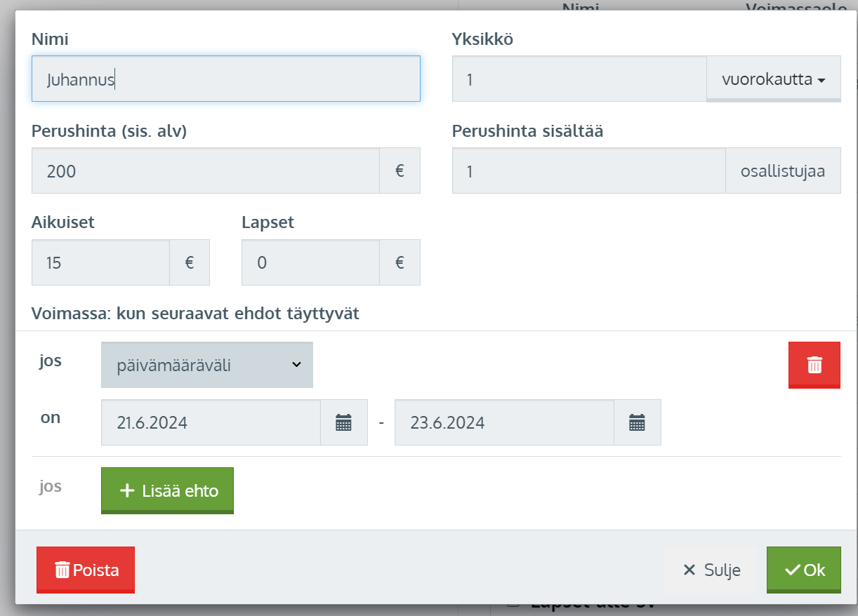Click the end date field 23.6.2024
Image resolution: width=858 pixels, height=616 pixels.
click(x=503, y=422)
